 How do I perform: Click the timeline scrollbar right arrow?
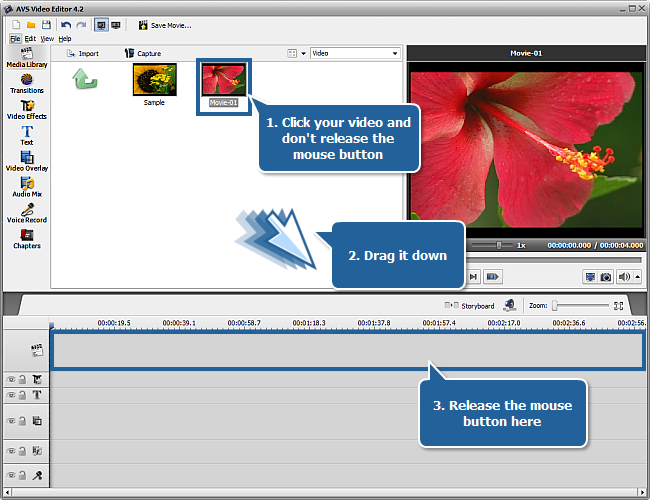pos(642,493)
